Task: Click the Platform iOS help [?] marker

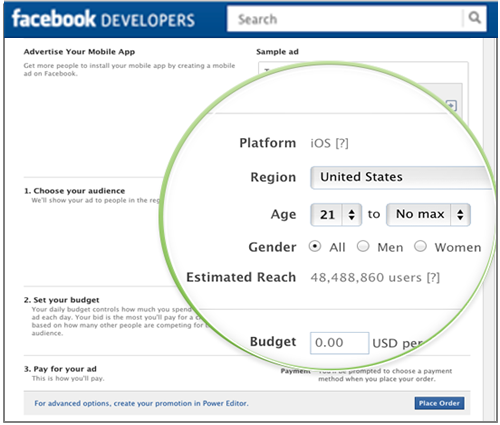Action: pos(342,144)
